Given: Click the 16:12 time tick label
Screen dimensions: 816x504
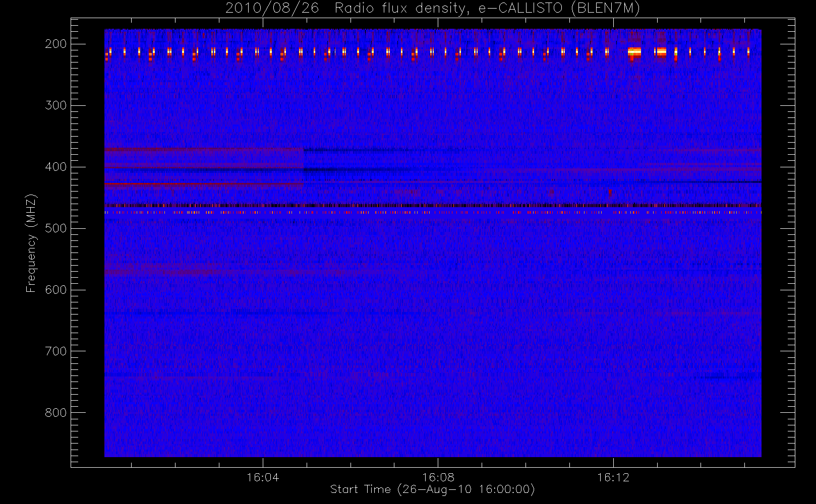Looking at the screenshot, I should (613, 477).
